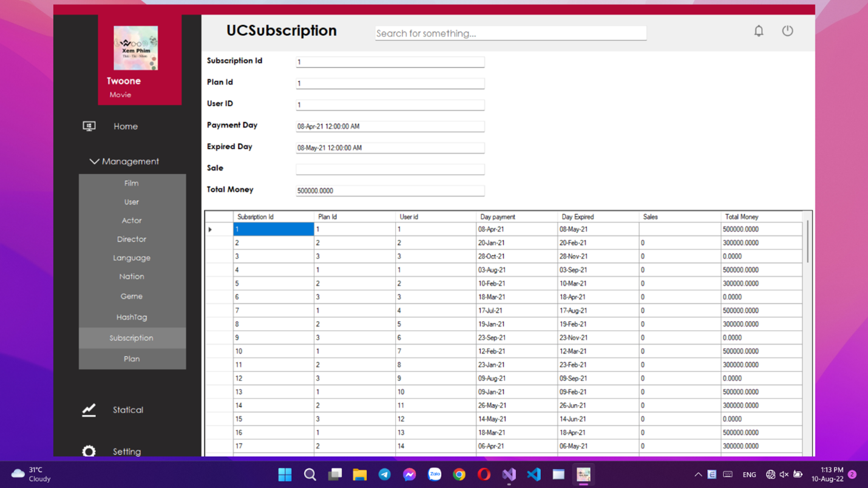Open Visual Studio from taskbar
868x488 pixels.
(x=509, y=475)
